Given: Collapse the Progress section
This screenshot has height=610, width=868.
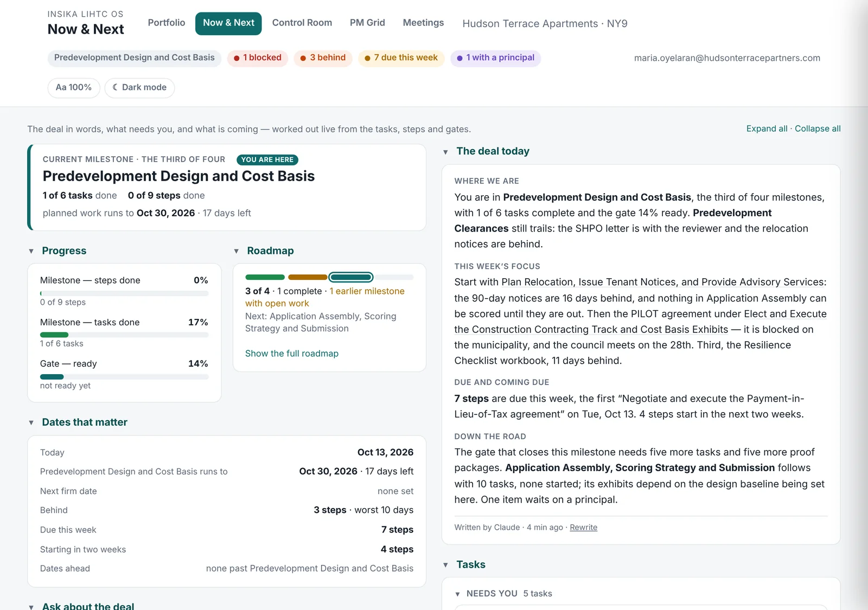Looking at the screenshot, I should (31, 251).
